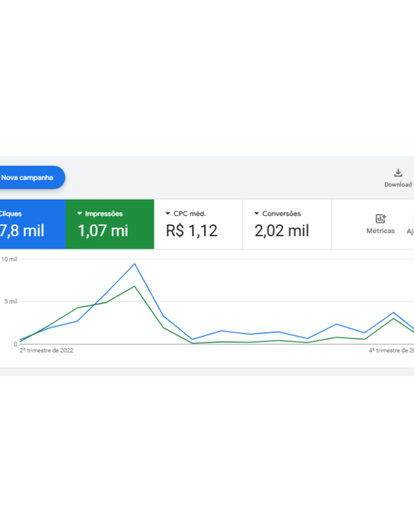Click the Métricas text label
This screenshot has width=414, height=532.
pyautogui.click(x=380, y=231)
